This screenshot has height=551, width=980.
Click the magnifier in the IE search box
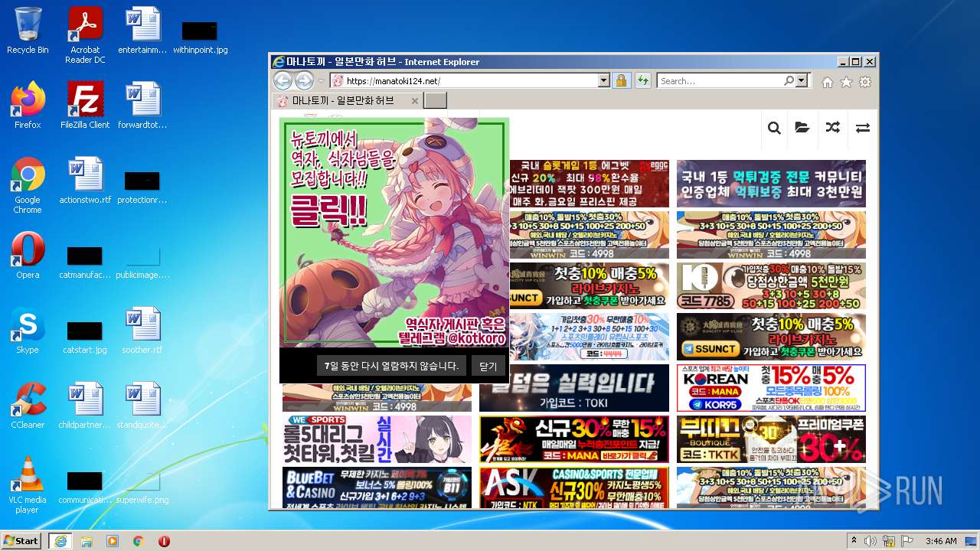tap(789, 80)
